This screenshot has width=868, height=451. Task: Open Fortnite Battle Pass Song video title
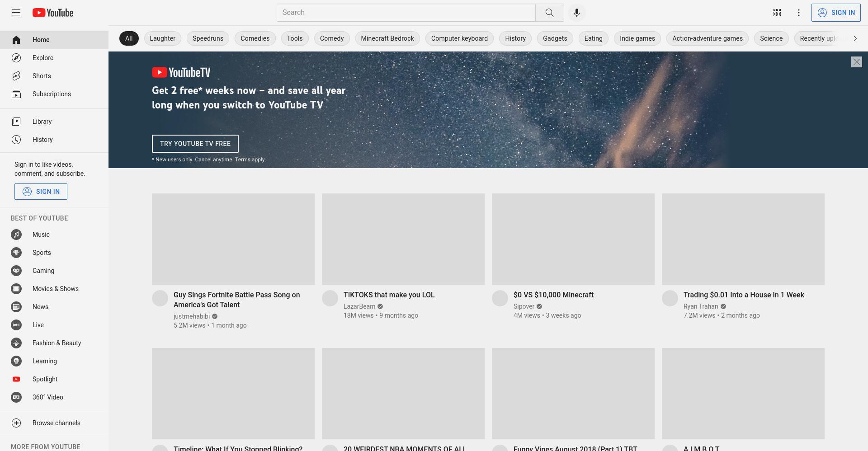click(x=237, y=300)
